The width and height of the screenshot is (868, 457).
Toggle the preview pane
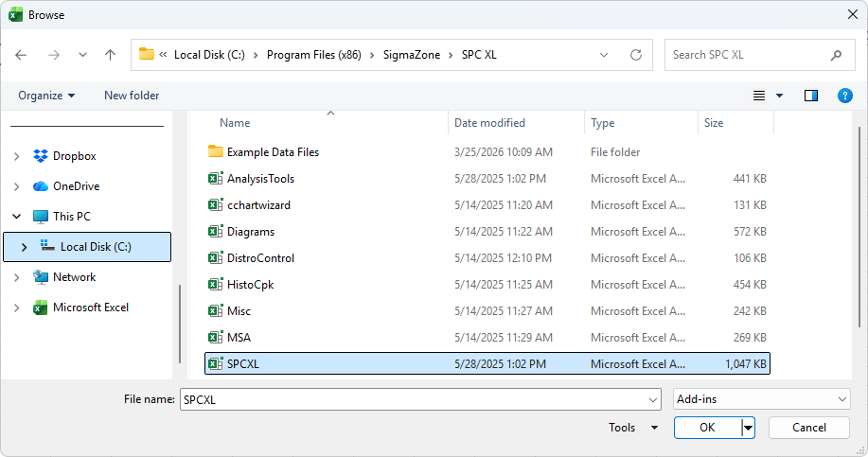click(811, 96)
